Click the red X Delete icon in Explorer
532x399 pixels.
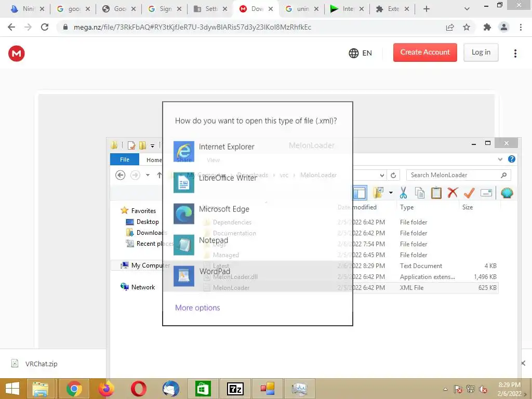[x=453, y=193]
